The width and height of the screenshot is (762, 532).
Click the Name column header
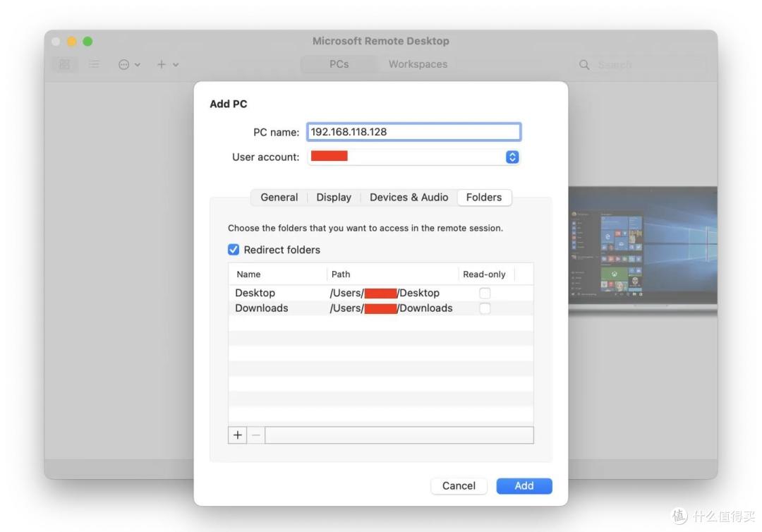[x=278, y=274]
